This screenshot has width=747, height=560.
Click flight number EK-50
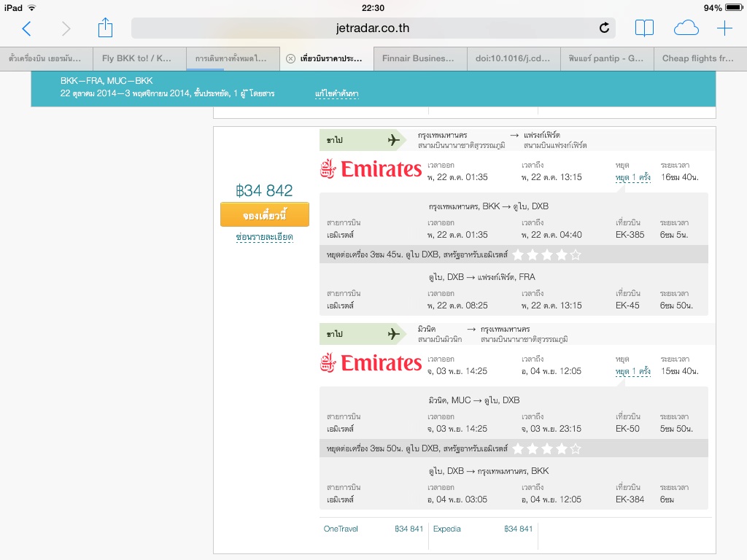click(x=627, y=429)
